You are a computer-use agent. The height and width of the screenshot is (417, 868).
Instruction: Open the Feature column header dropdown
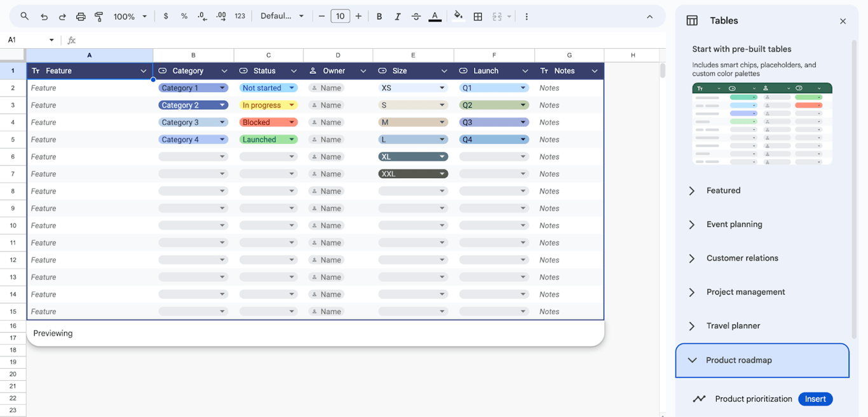click(144, 71)
